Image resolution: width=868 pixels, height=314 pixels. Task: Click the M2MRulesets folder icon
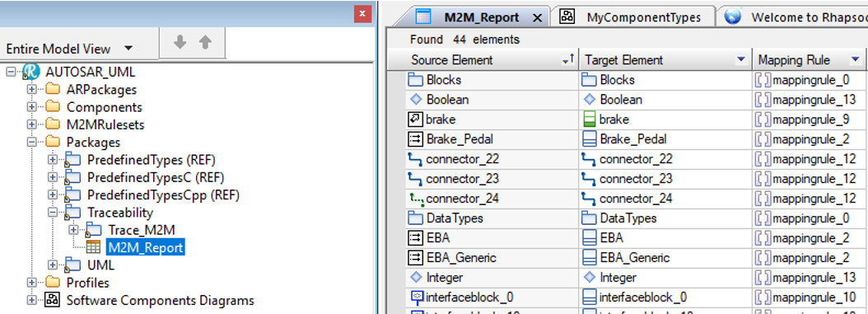click(53, 124)
